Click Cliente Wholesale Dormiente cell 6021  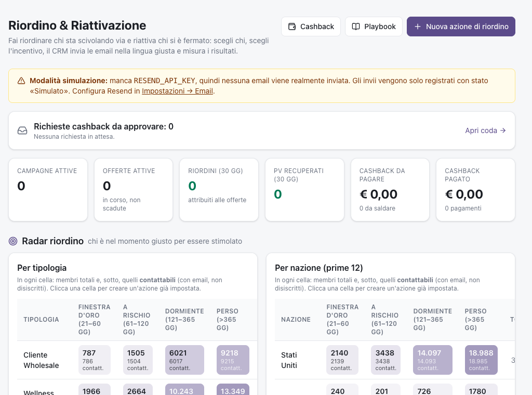pos(184,360)
